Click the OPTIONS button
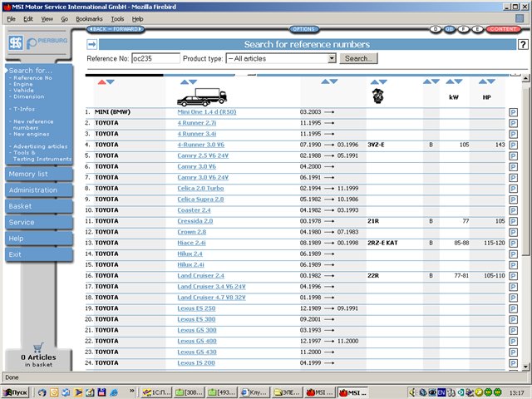 coord(304,29)
